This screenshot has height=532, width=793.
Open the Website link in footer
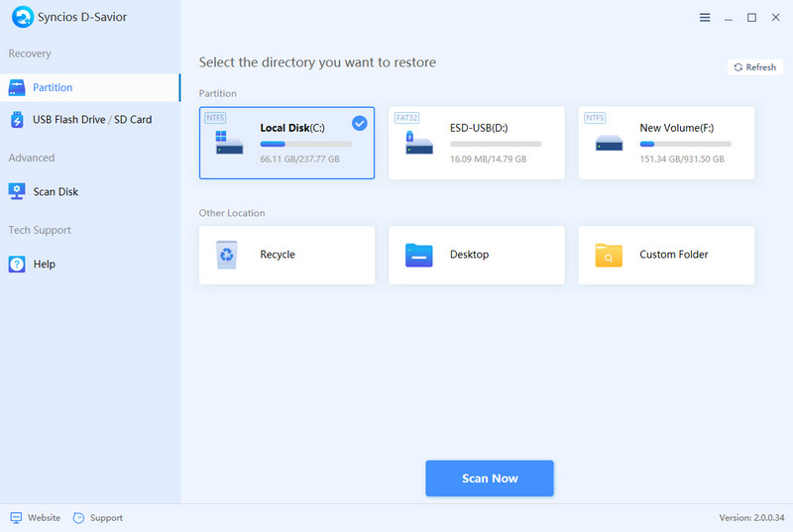tap(35, 518)
